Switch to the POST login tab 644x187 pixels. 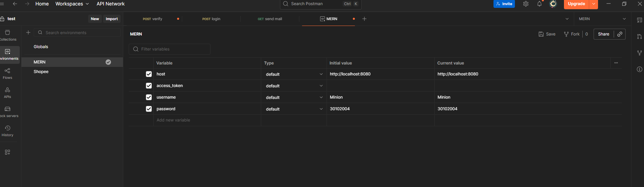tap(211, 19)
